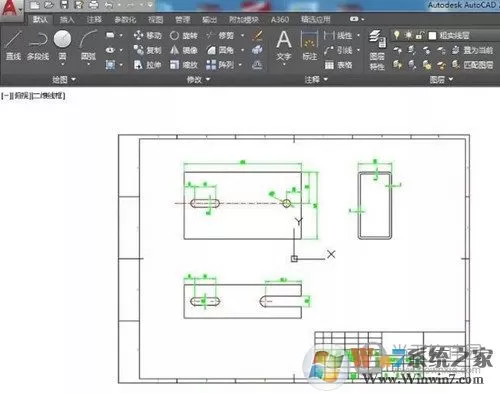500x393 pixels.
Task: Expand the 注释 (Annotation) panel
Action: coord(316,79)
